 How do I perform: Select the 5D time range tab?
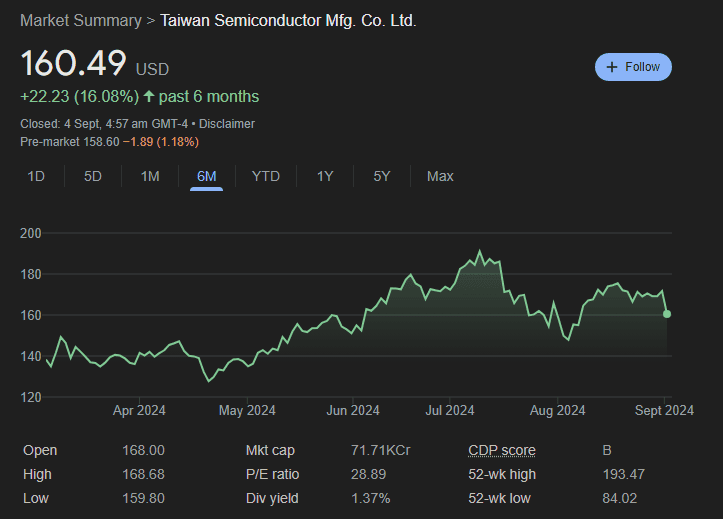click(93, 177)
